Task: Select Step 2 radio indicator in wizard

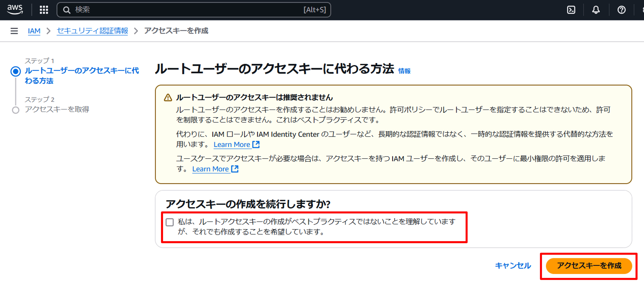Action: tap(16, 110)
